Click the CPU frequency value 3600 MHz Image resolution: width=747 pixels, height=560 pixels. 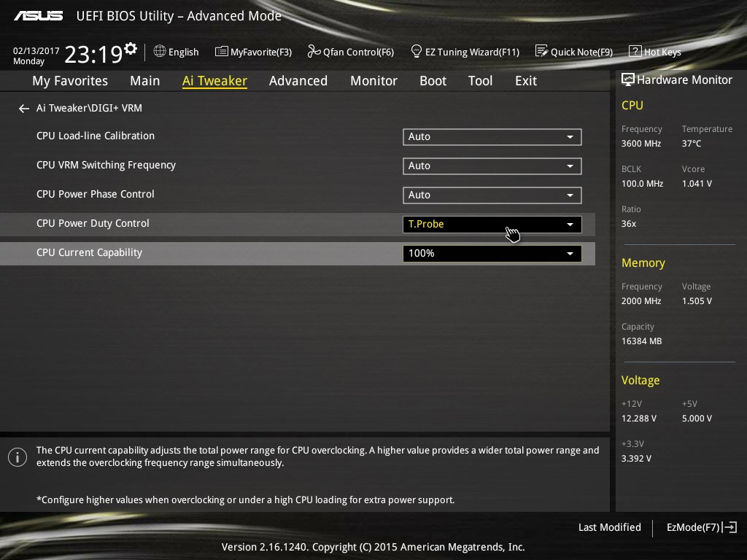point(640,144)
